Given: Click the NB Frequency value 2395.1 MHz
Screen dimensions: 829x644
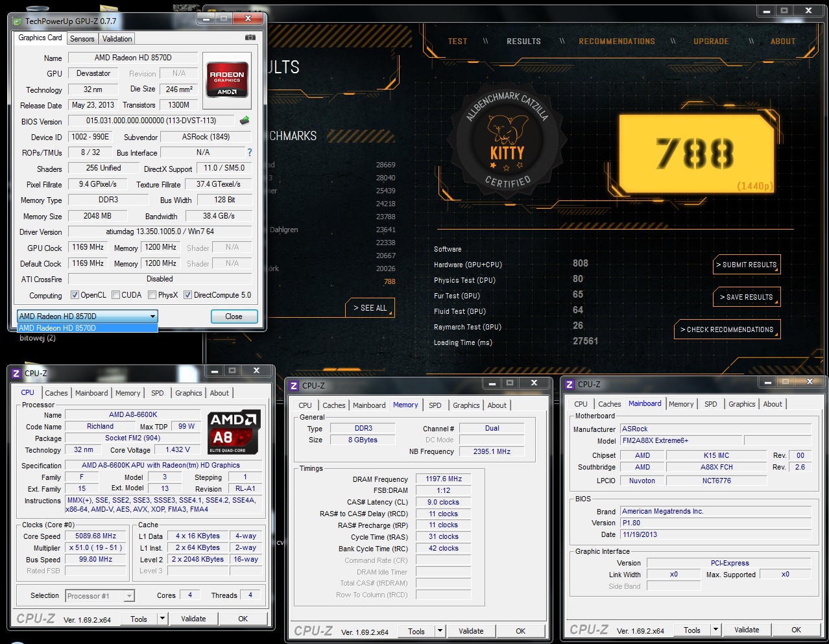Looking at the screenshot, I should tap(492, 451).
